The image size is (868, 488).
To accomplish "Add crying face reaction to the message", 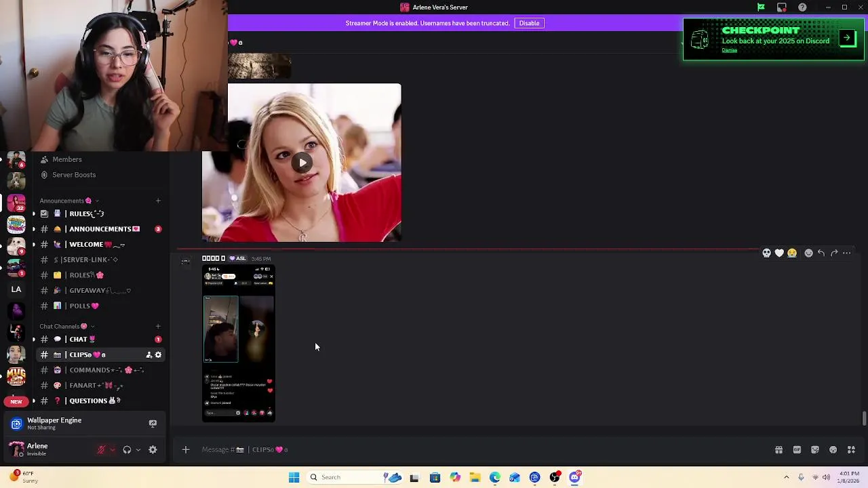I will [x=791, y=253].
